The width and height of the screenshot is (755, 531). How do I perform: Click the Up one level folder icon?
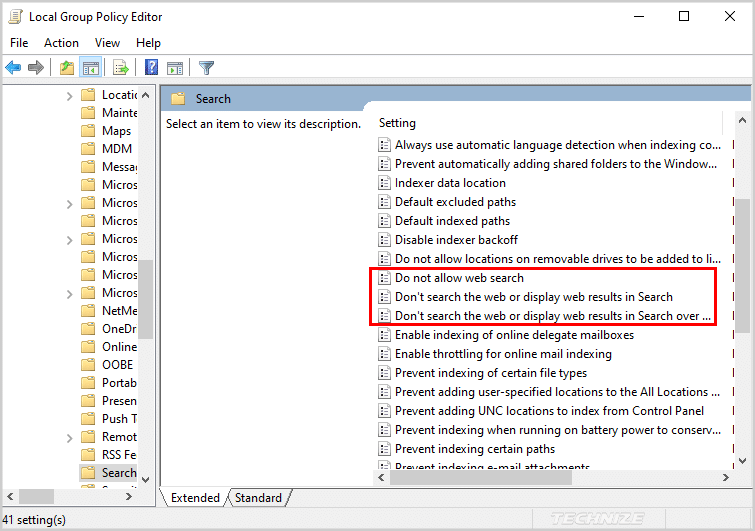[66, 68]
